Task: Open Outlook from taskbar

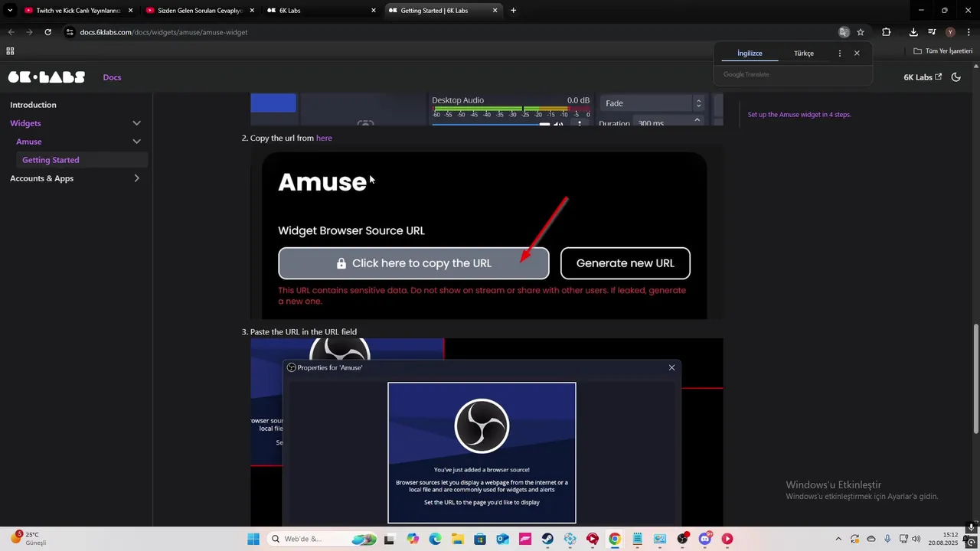Action: [502, 539]
